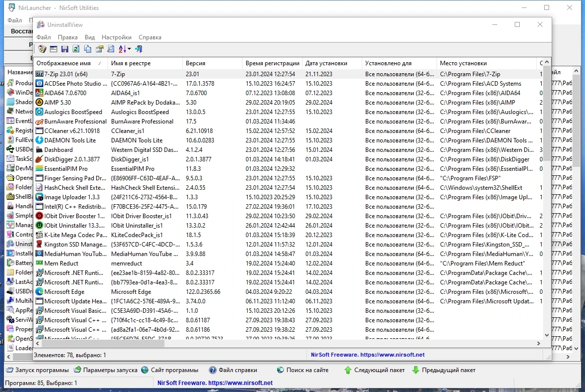Refresh the installed programs list

coord(76,49)
